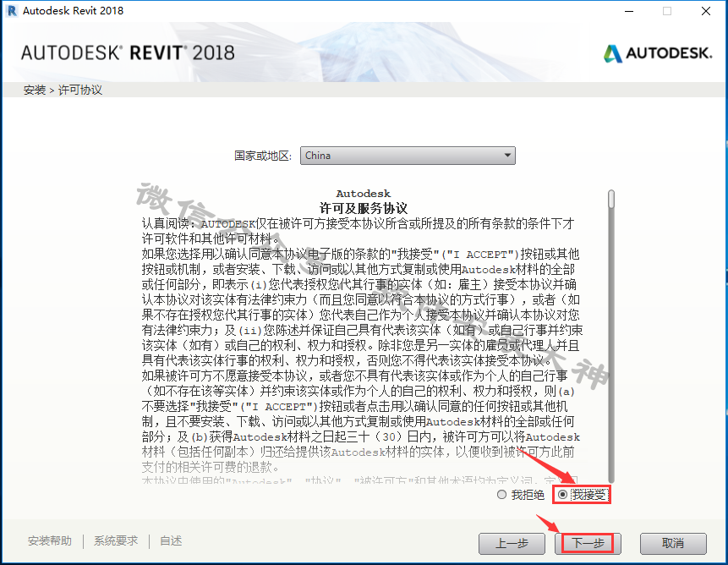Close the Autodesk Revit 2018 installer window
728x565 pixels.
coord(706,11)
